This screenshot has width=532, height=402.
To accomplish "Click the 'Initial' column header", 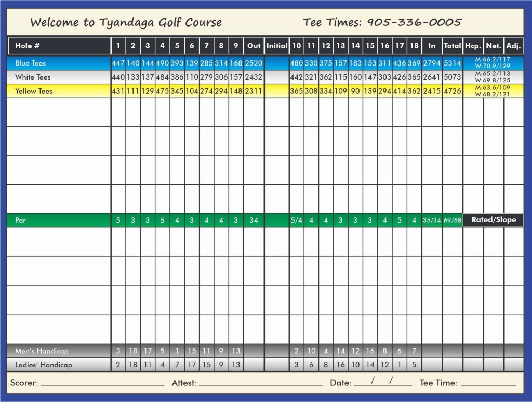I will point(277,45).
